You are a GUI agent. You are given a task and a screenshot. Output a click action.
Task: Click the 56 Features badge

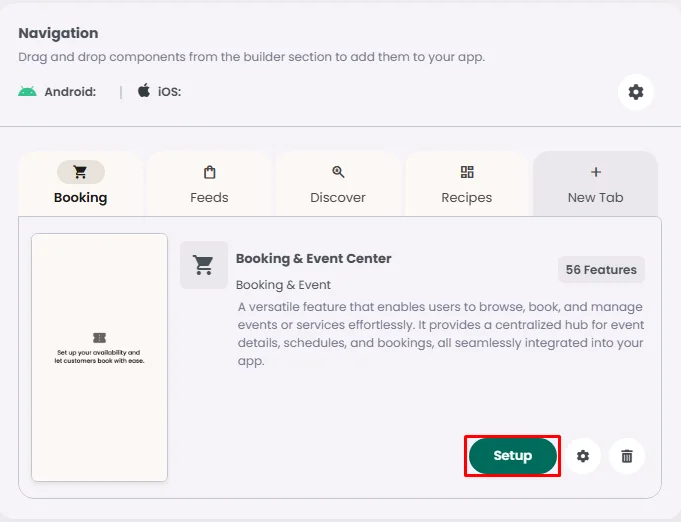click(601, 270)
